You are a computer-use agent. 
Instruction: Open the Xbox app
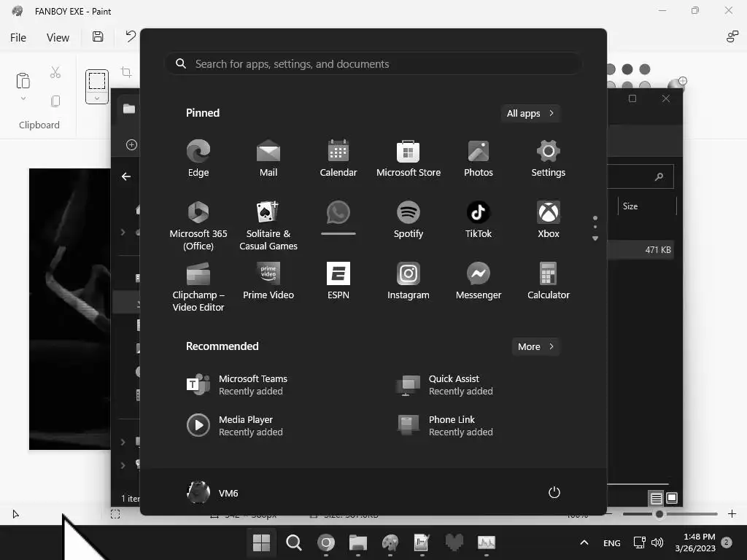point(549,219)
